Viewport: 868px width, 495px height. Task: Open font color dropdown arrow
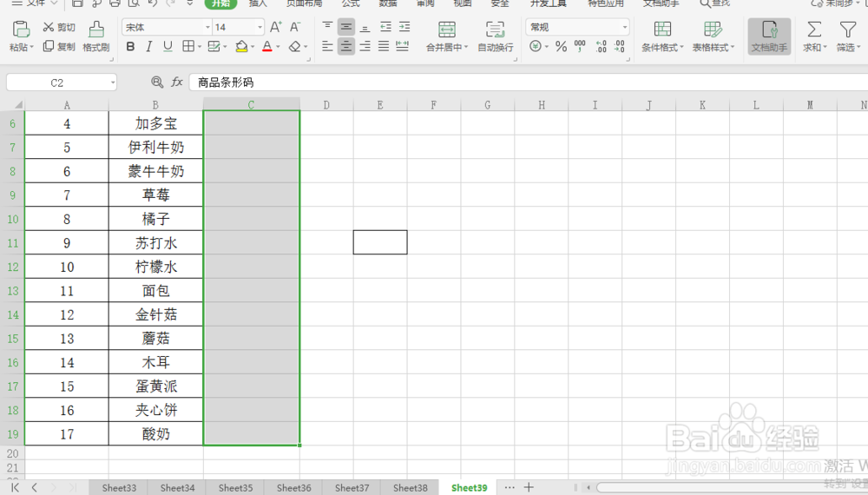pos(278,47)
